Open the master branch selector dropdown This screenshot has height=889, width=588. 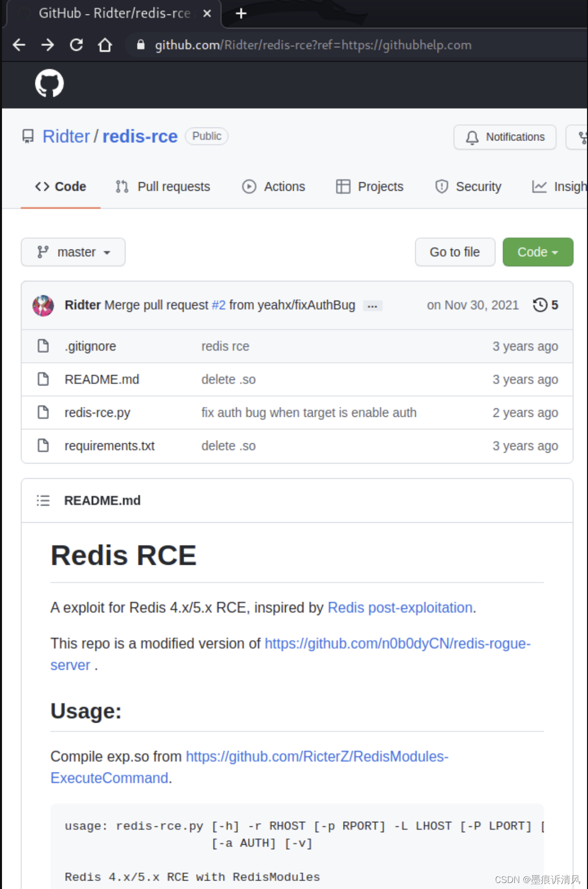73,252
